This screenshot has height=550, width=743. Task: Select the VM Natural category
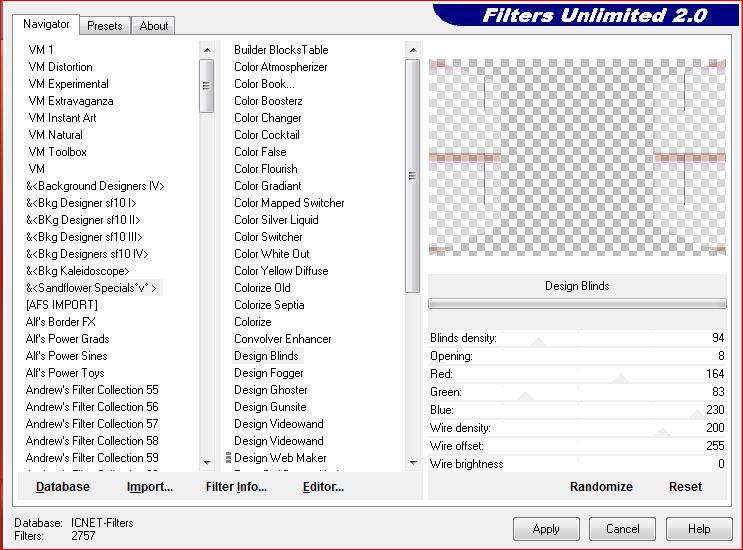coord(55,135)
